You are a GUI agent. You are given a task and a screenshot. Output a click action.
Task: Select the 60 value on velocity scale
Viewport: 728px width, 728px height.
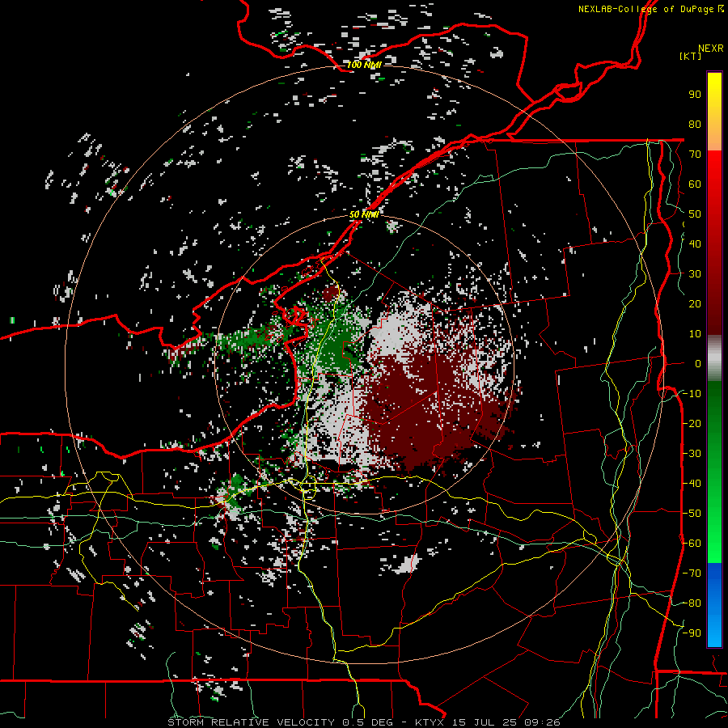pos(695,184)
